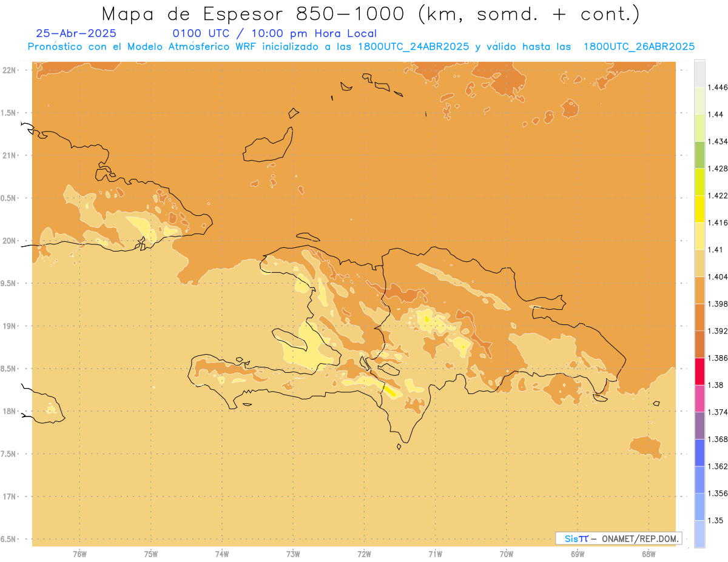Click the legend value '1.44'
This screenshot has height=562, width=728.
click(715, 115)
